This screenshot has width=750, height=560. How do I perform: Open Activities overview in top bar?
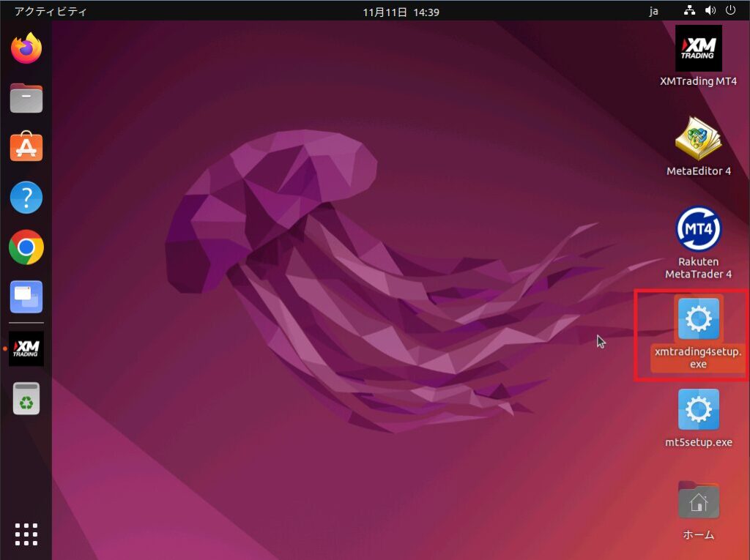(x=51, y=11)
